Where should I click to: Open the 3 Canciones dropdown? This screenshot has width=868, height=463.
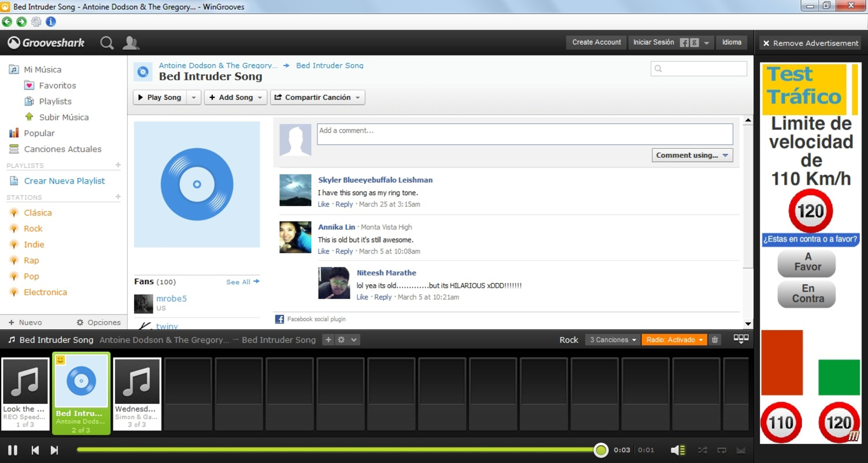click(612, 340)
